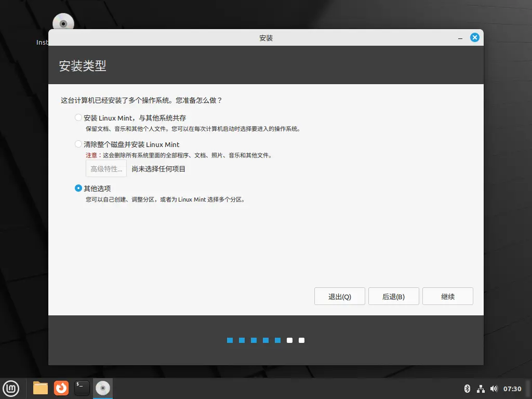This screenshot has width=532, height=399.
Task: Select install Linux Mint alongside other systems
Action: pyautogui.click(x=78, y=118)
